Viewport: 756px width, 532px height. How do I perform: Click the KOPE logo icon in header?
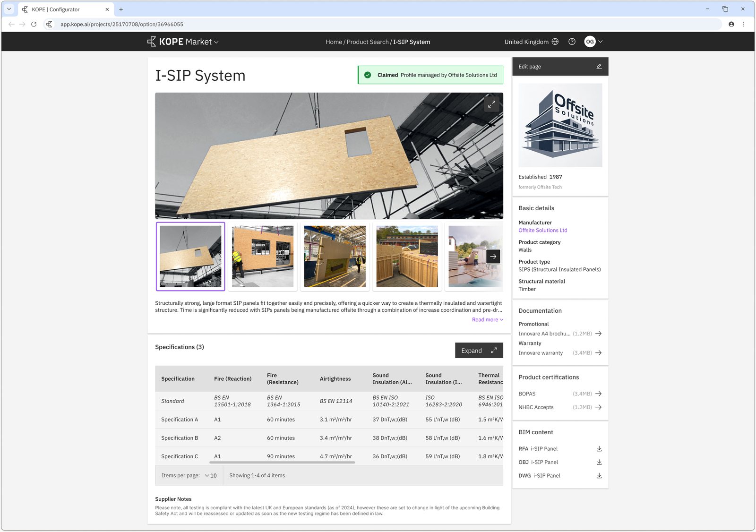click(152, 42)
